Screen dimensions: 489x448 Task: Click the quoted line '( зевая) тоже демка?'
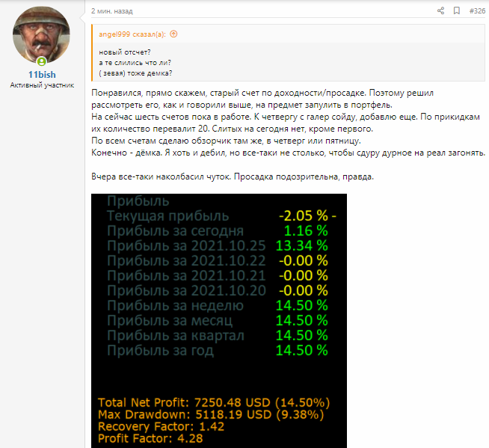coord(135,73)
